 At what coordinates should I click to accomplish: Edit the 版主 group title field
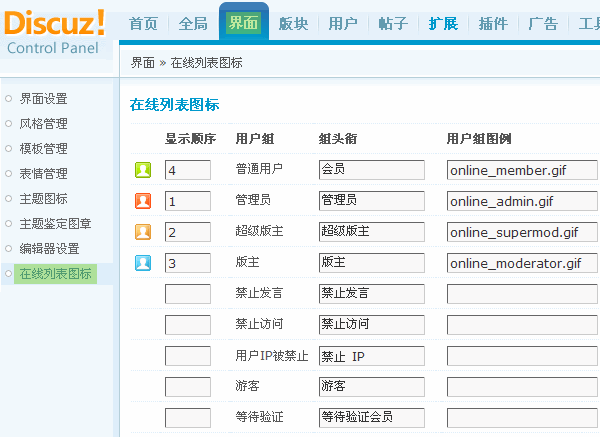tap(372, 263)
